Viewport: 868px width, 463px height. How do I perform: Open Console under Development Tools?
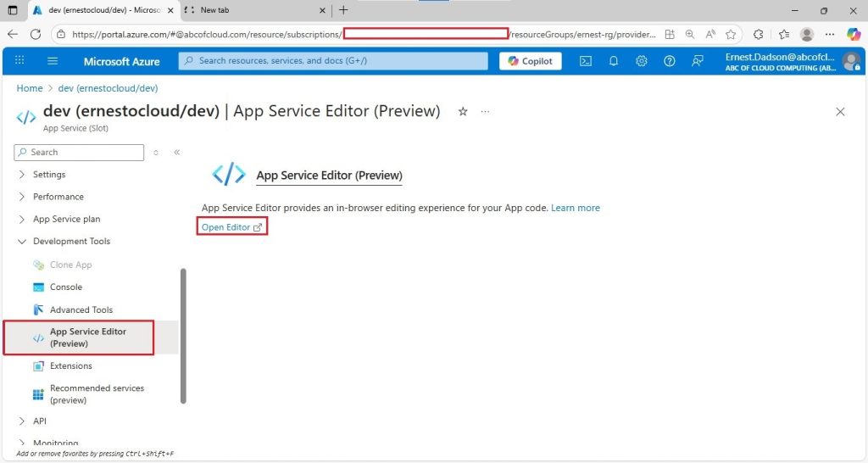(x=66, y=287)
